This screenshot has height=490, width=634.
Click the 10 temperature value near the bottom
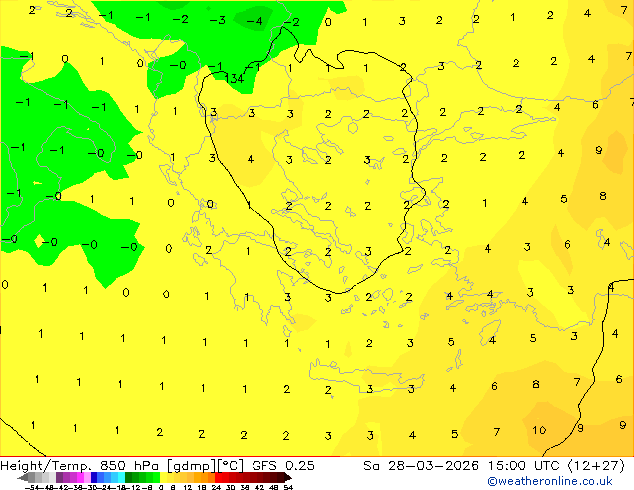539,430
